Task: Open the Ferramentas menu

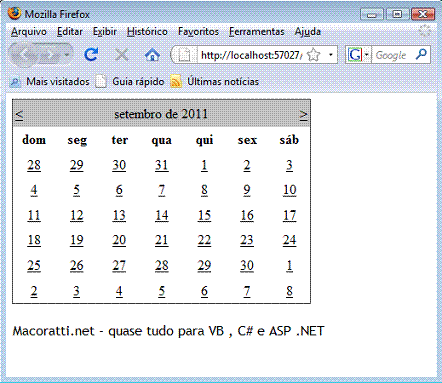Action: (257, 32)
